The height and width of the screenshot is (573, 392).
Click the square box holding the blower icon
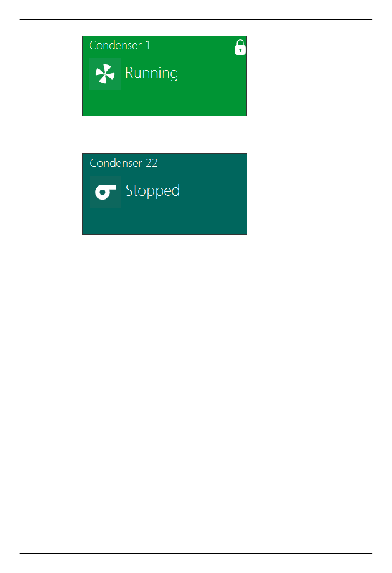pos(105,192)
